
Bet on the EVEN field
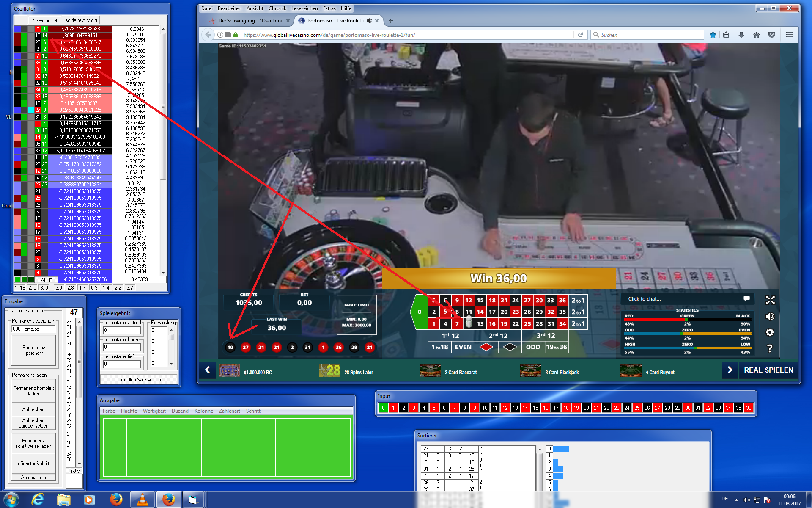coord(463,347)
